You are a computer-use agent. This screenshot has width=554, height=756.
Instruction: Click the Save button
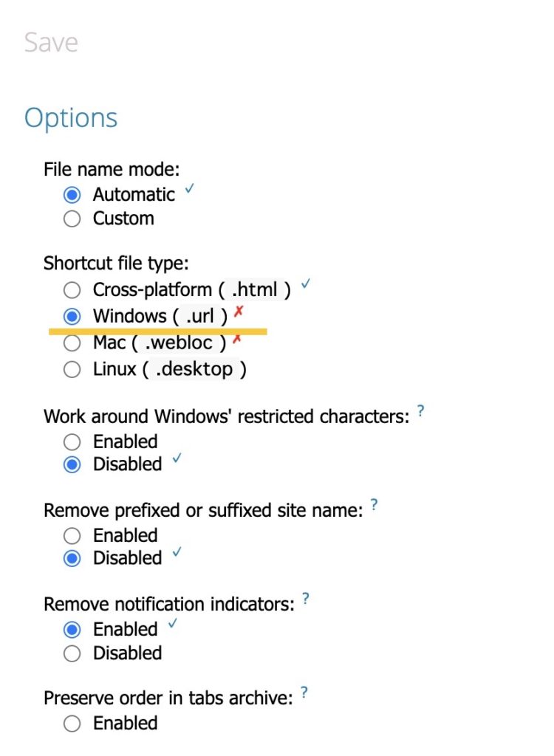(50, 42)
